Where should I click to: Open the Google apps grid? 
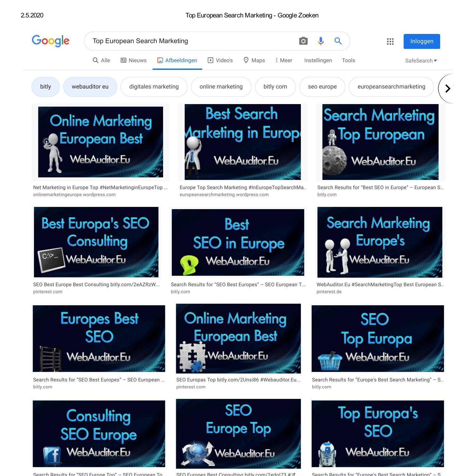[390, 41]
